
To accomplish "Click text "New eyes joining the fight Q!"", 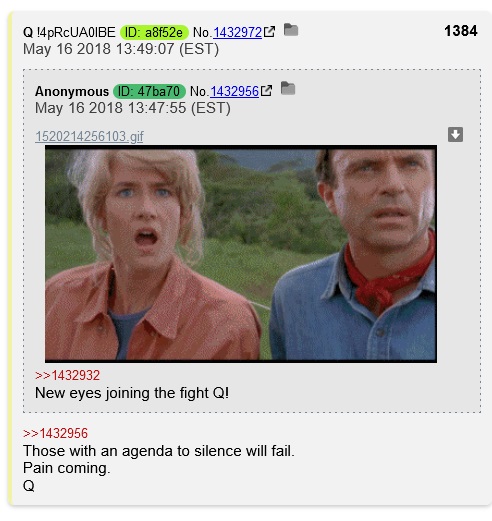I will tap(132, 393).
